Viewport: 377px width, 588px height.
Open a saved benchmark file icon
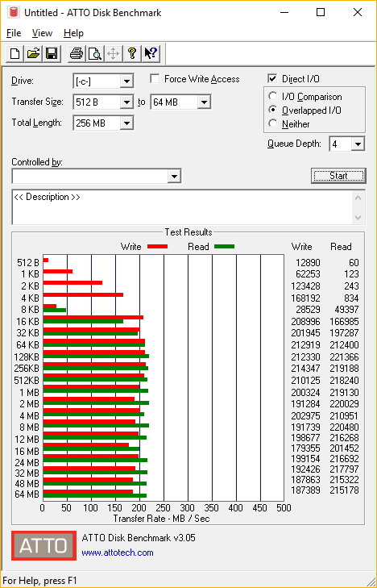coord(33,54)
